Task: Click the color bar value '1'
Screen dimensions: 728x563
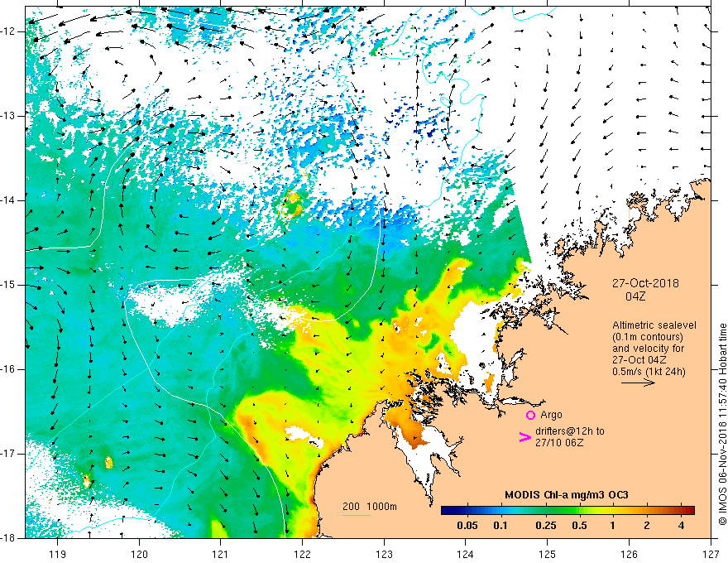Action: coord(613,526)
